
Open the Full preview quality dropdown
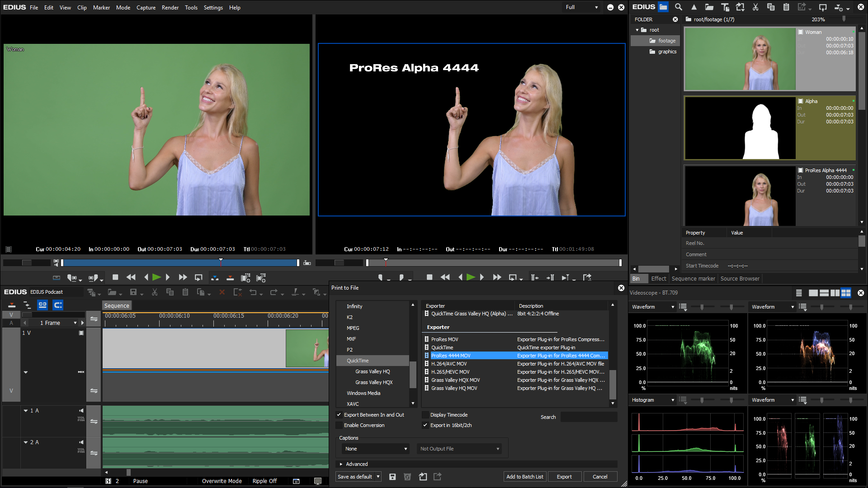(x=582, y=7)
